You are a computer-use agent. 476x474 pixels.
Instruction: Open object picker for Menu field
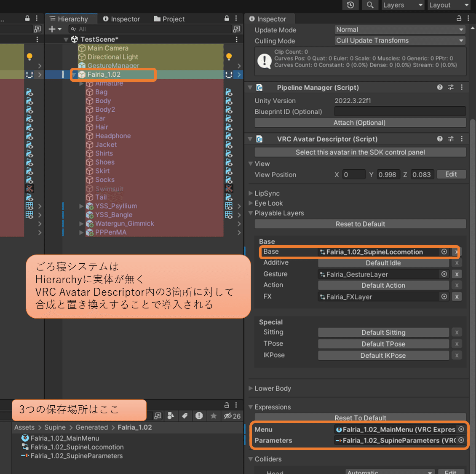[x=461, y=429]
